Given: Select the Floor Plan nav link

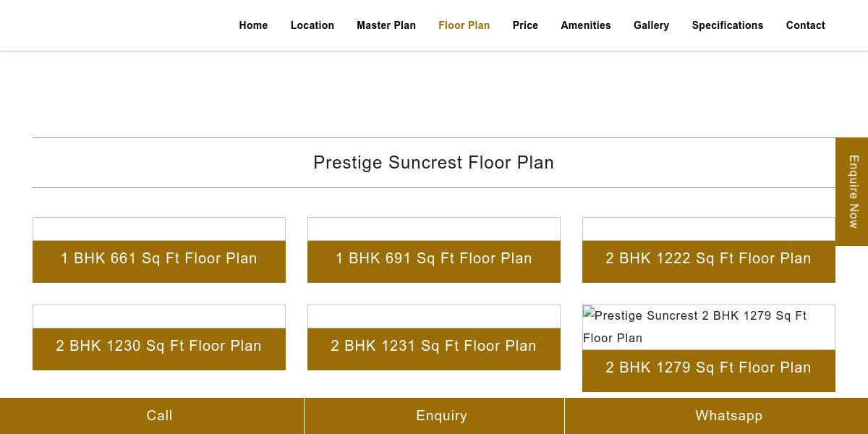Looking at the screenshot, I should coord(464,25).
